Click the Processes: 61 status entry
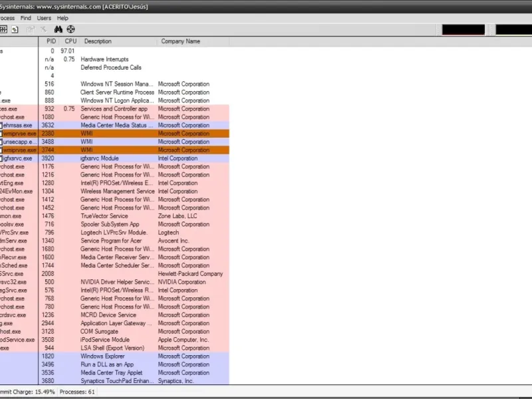The height and width of the screenshot is (399, 532). (77, 392)
